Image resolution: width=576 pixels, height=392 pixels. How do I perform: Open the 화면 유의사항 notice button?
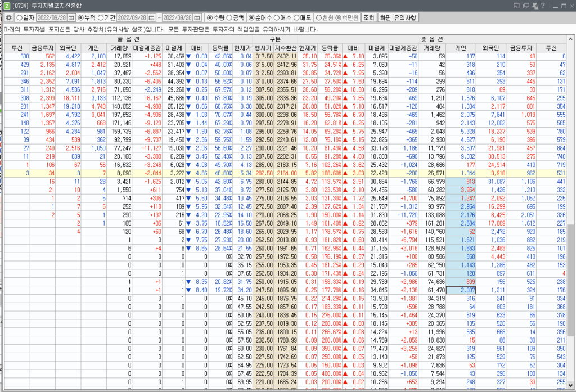[x=399, y=17]
